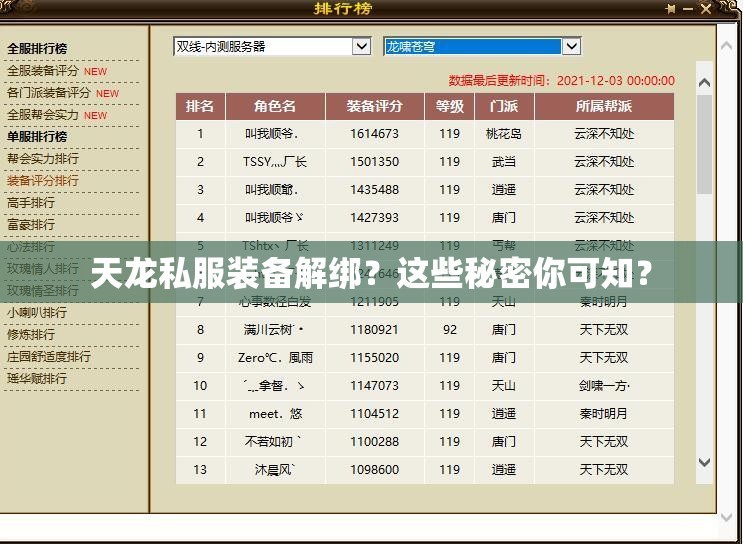Expand the 龙啸苍穹 dropdown list
Viewport: 743px width, 544px height.
coord(571,46)
